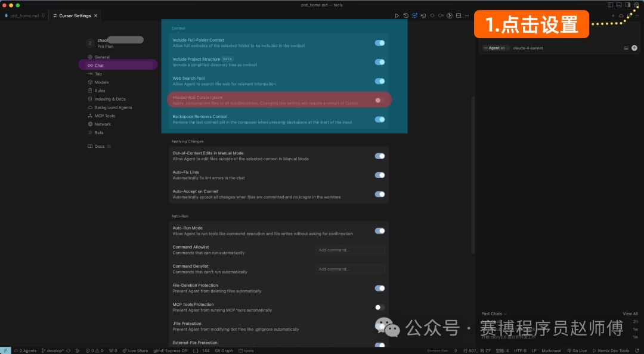Viewport: 644px width, 354px height.
Task: Open the settings gear in the title bar
Action: tap(636, 5)
